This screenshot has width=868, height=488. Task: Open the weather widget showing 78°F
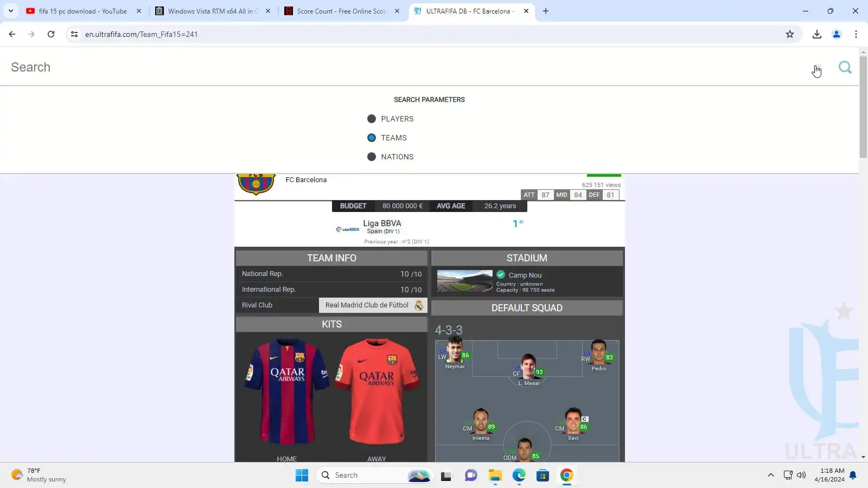pyautogui.click(x=39, y=476)
